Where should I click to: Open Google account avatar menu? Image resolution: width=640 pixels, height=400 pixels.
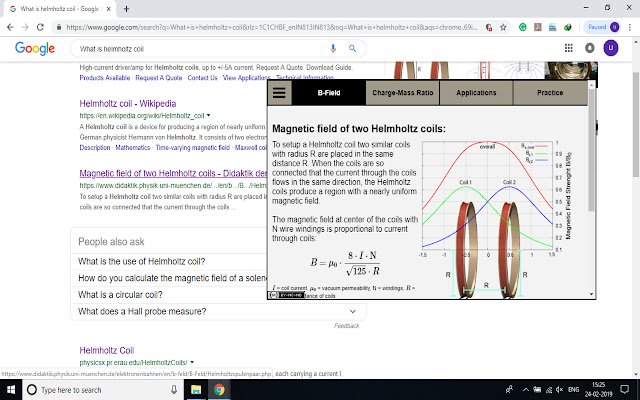pos(611,48)
